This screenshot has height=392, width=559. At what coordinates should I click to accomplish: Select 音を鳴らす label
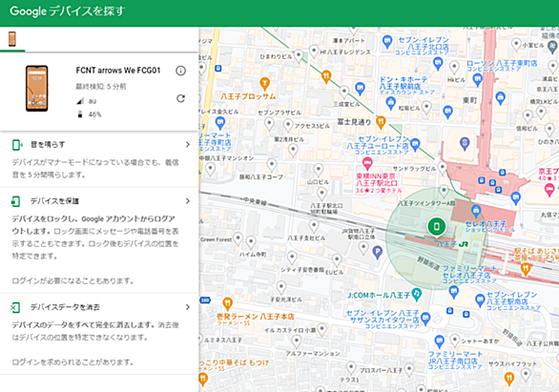(x=48, y=144)
